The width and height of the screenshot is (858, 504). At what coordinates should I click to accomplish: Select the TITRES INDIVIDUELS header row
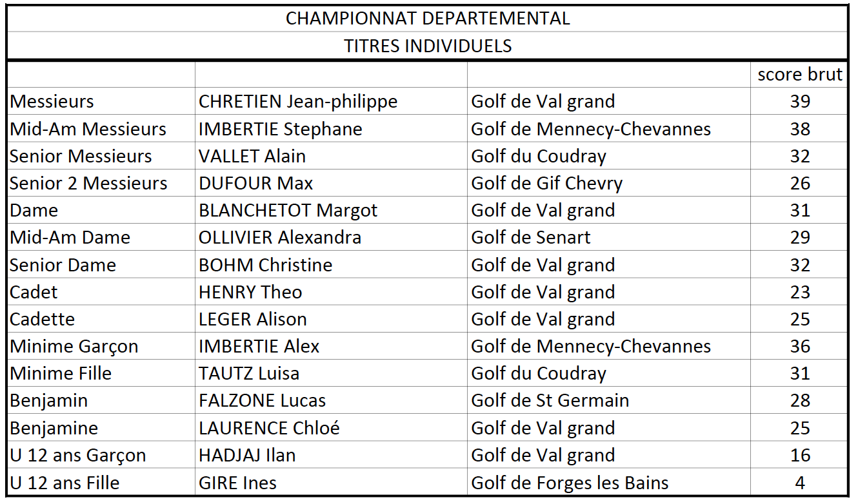pyautogui.click(x=427, y=46)
